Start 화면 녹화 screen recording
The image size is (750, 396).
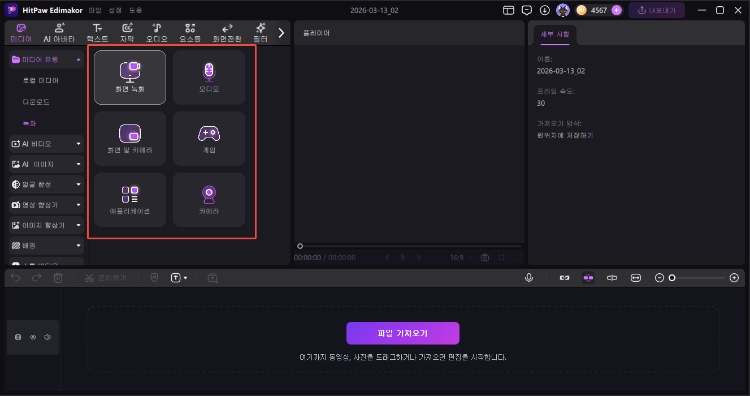130,77
